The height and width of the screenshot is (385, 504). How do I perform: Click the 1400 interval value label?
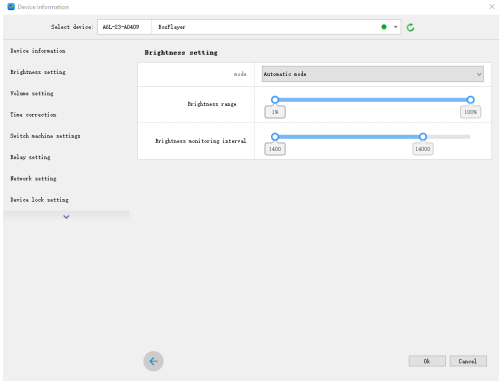coord(275,149)
